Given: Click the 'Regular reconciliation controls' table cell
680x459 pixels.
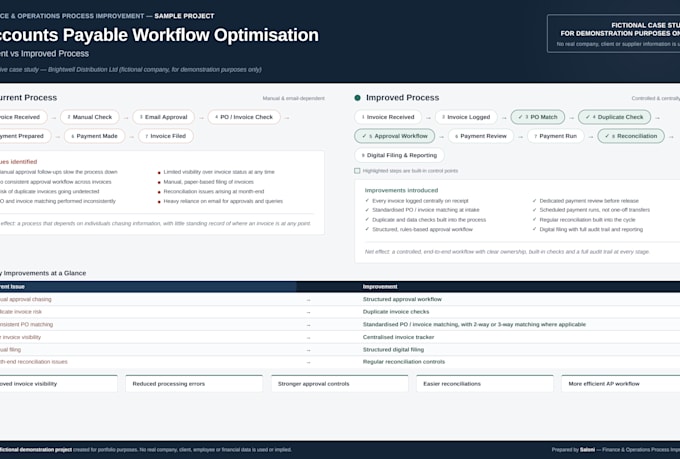Looking at the screenshot, I should pyautogui.click(x=404, y=362).
